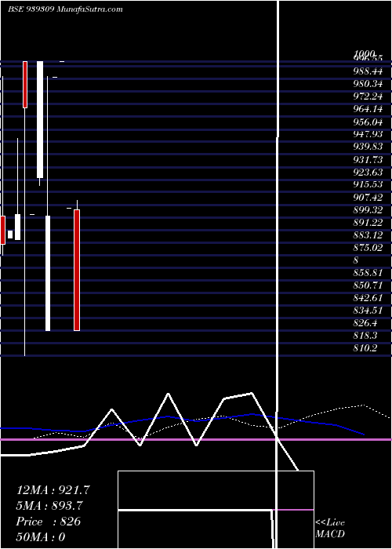Screen dimensions: 392x549
Task: Click the large white candlestick near 996 high
Action: [40, 119]
